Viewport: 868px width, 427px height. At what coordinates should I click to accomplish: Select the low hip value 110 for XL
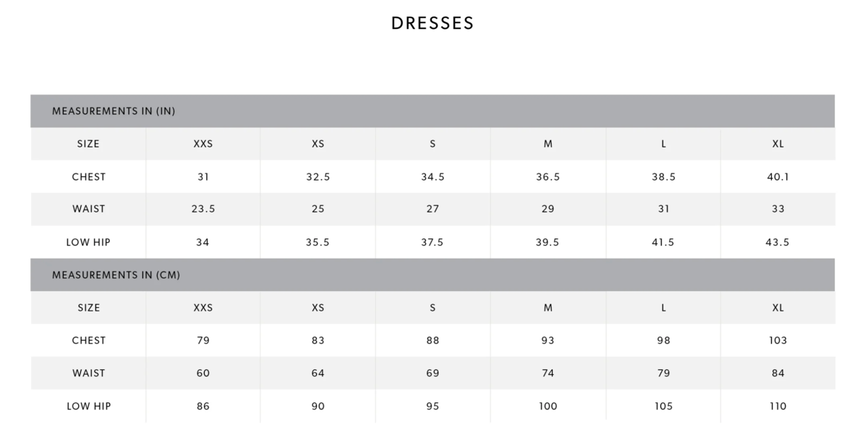[778, 406]
